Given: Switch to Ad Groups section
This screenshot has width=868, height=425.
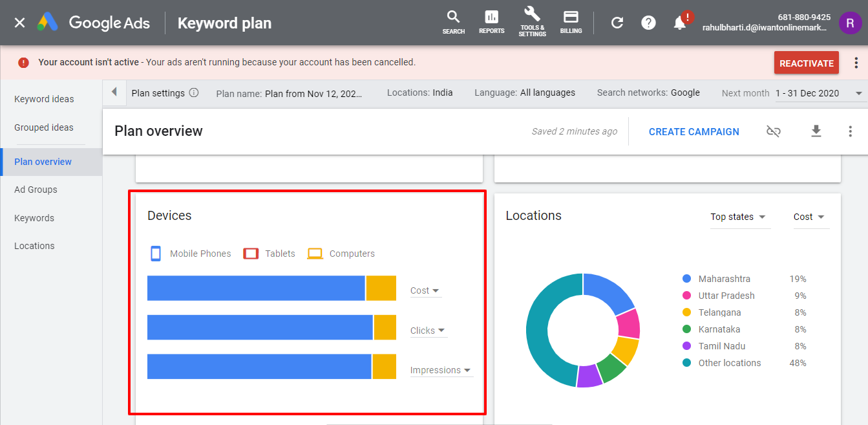Looking at the screenshot, I should coord(36,190).
